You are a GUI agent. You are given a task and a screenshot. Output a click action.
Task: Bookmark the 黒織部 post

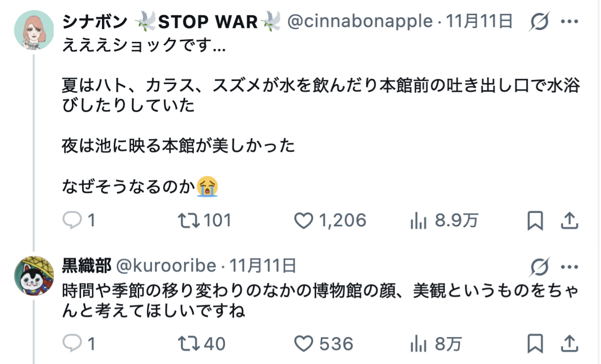coord(535,344)
